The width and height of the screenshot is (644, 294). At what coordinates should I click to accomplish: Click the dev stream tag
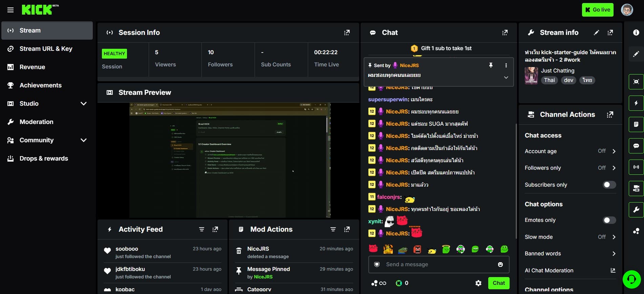pos(568,80)
